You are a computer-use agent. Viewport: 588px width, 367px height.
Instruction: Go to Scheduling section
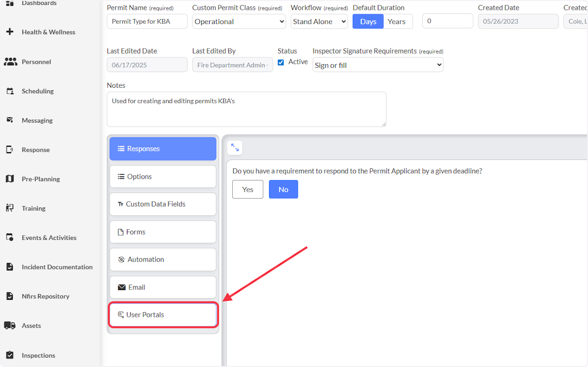tap(38, 91)
